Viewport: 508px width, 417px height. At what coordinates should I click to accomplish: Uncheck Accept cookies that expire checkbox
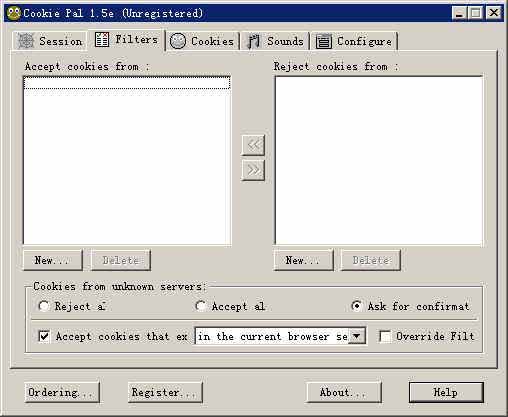[x=44, y=336]
